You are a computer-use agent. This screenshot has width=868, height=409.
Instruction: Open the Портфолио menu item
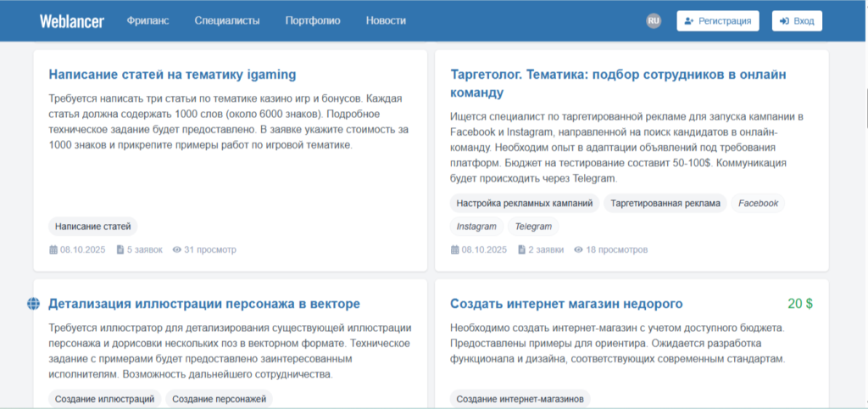(313, 21)
